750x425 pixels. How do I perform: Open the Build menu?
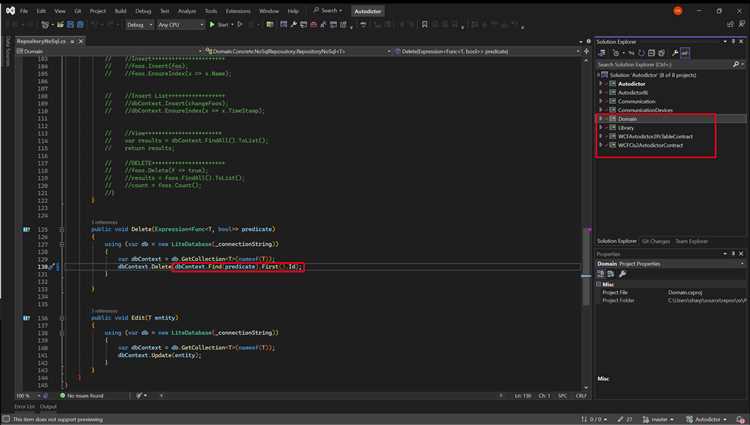click(121, 11)
